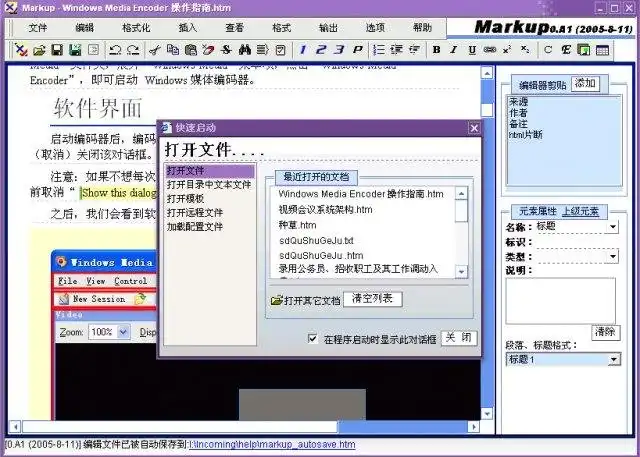Select 来源 in the clipboard list

[518, 101]
